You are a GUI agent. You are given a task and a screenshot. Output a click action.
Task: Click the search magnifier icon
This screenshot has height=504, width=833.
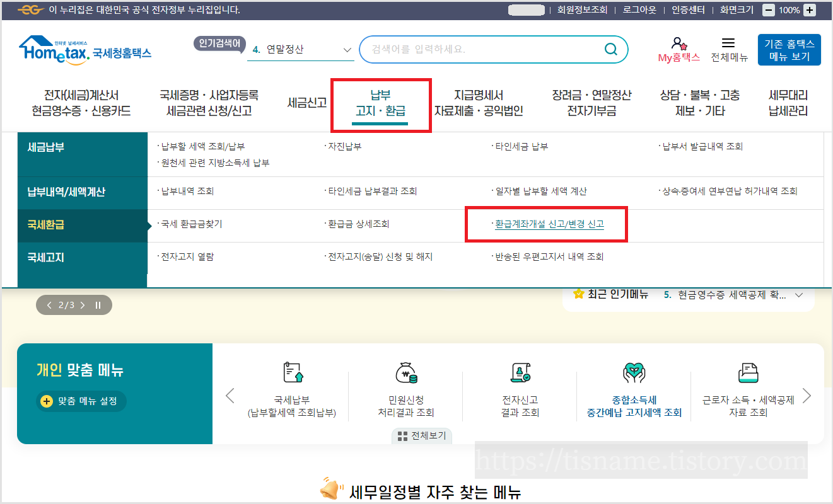(610, 49)
